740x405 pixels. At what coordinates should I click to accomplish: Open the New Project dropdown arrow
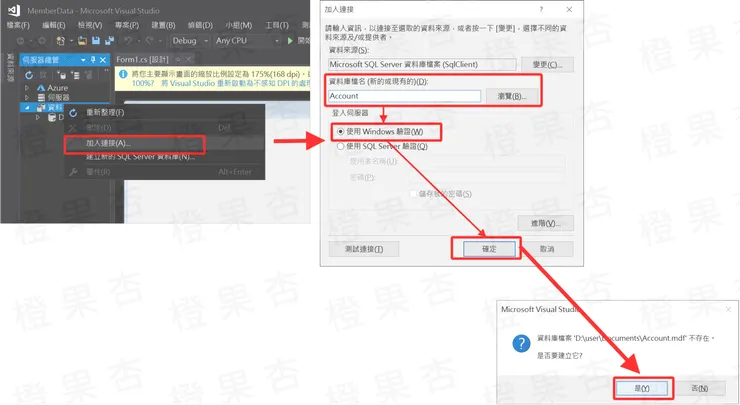click(71, 41)
